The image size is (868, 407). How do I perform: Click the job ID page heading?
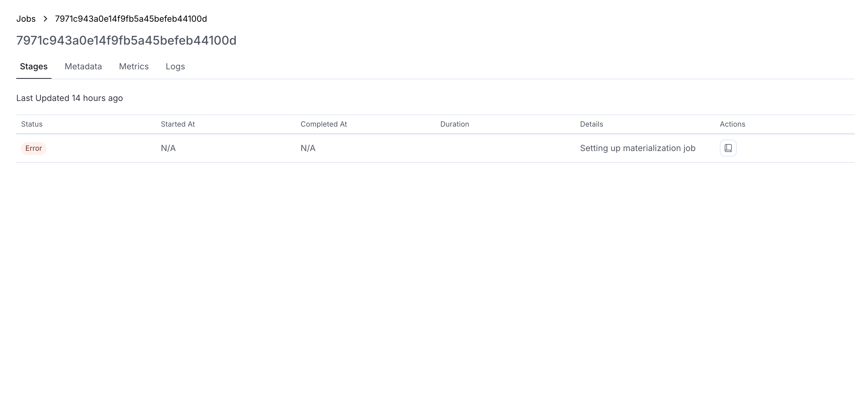pyautogui.click(x=126, y=40)
